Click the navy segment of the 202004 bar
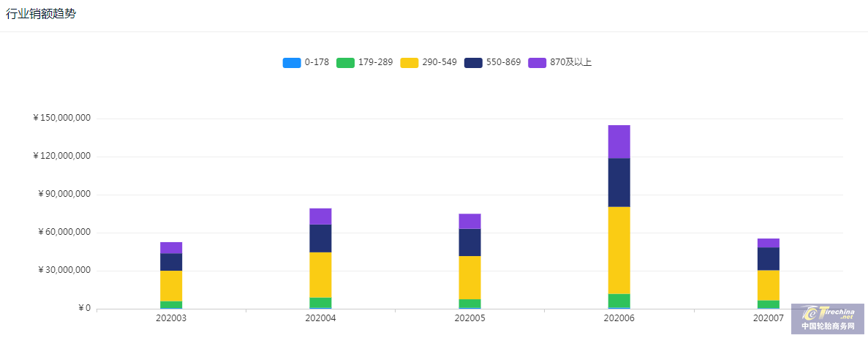The image size is (868, 338). (x=320, y=239)
